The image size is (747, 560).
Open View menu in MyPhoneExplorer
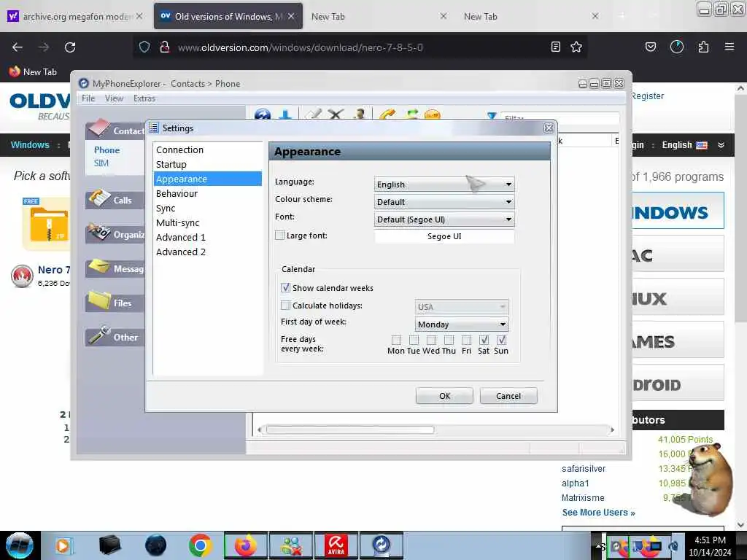(x=114, y=98)
